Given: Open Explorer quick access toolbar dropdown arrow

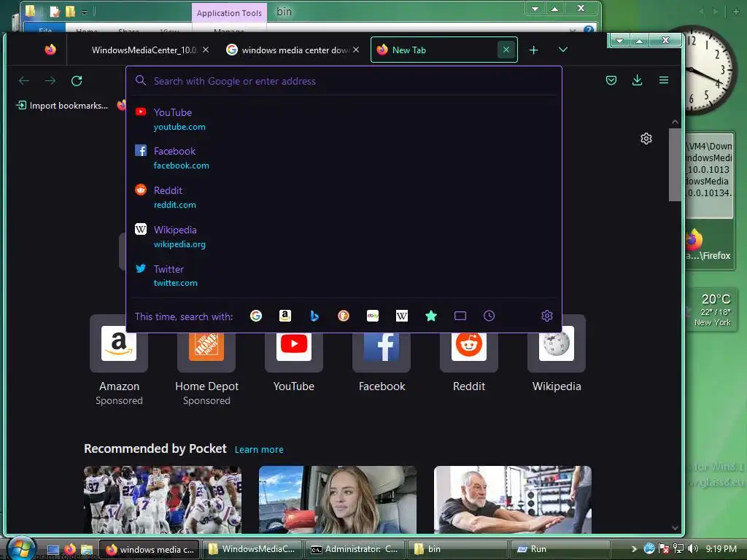Looking at the screenshot, I should pyautogui.click(x=84, y=12).
